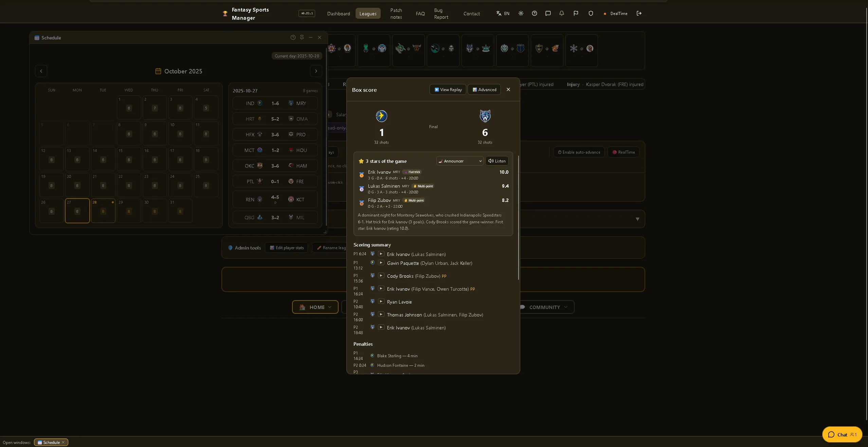Click the Monterey Seawolves wolf logo in the box score
The image size is (868, 447).
point(485,116)
